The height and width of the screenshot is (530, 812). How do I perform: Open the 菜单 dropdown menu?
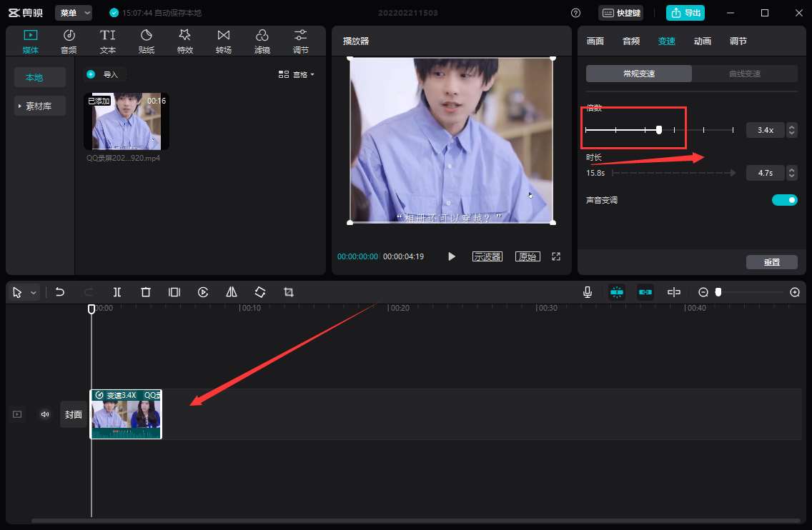click(x=74, y=13)
